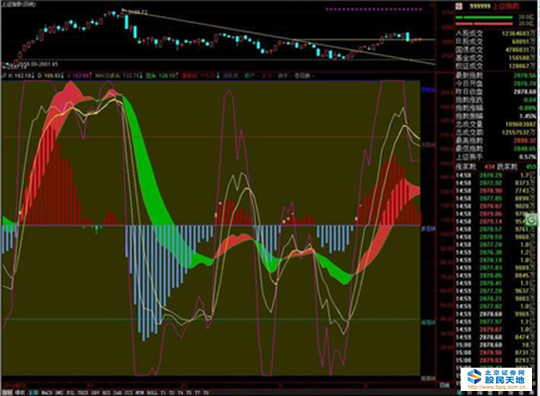Screen dimensions: 540x396
Task: Click the red volume bar under the title
Action: [484, 24]
